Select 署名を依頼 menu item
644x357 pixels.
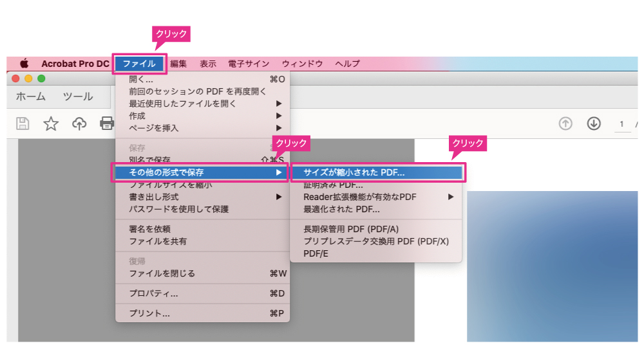coord(202,229)
